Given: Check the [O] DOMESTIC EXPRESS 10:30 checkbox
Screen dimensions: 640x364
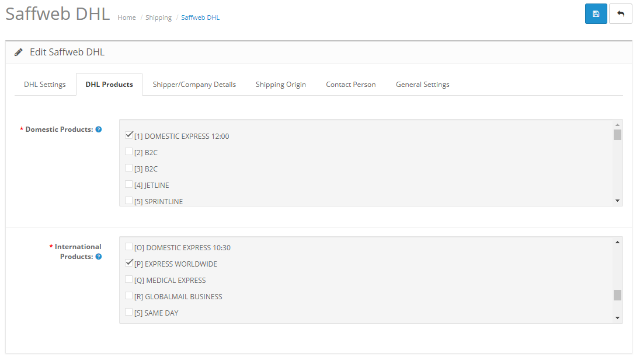Looking at the screenshot, I should (x=129, y=247).
